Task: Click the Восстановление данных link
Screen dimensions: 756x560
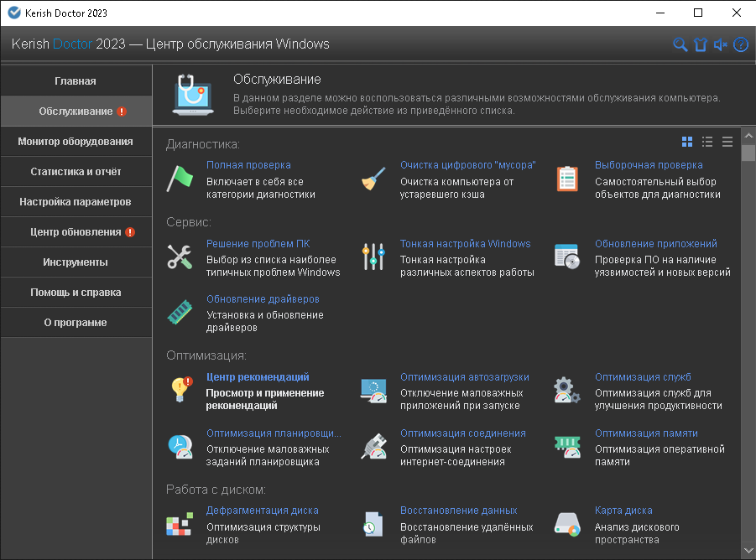Action: point(458,511)
